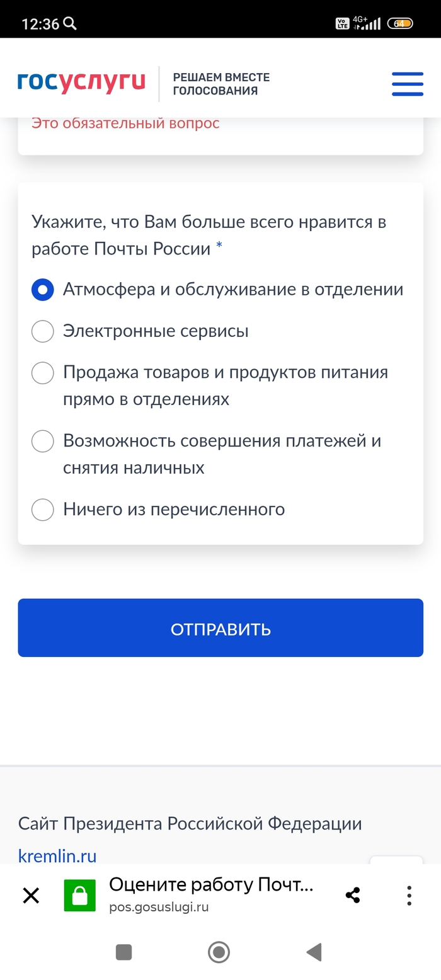Tap the search icon in status bar

pyautogui.click(x=71, y=24)
